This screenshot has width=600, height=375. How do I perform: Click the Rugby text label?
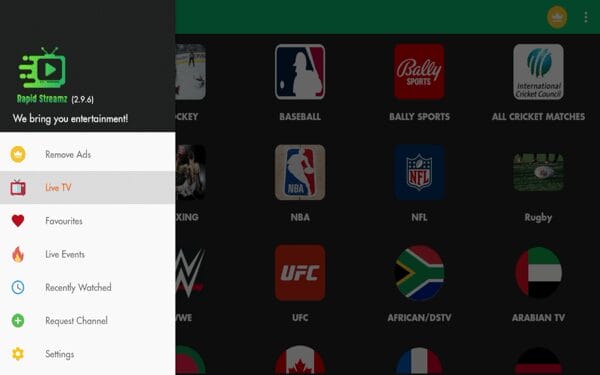coord(538,217)
